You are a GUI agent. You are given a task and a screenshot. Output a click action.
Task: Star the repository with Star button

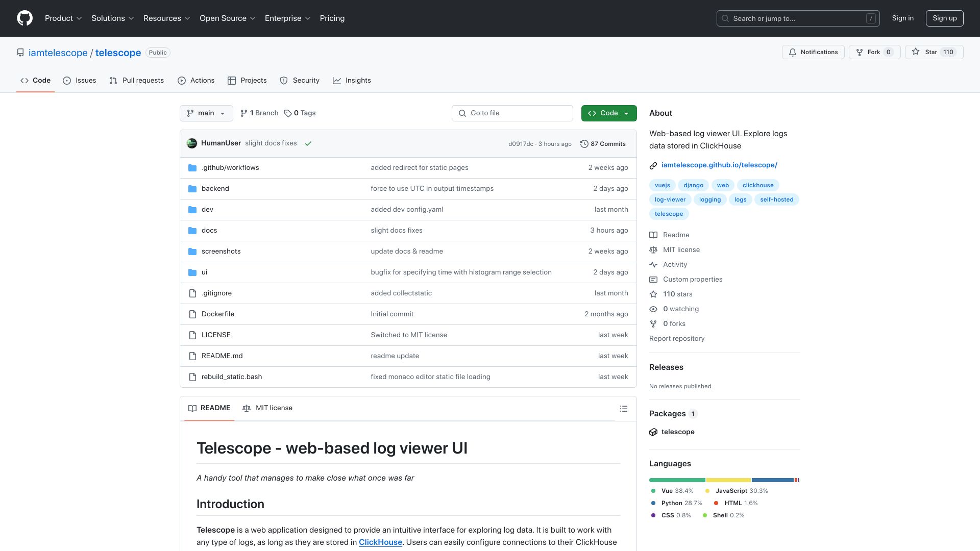click(934, 52)
